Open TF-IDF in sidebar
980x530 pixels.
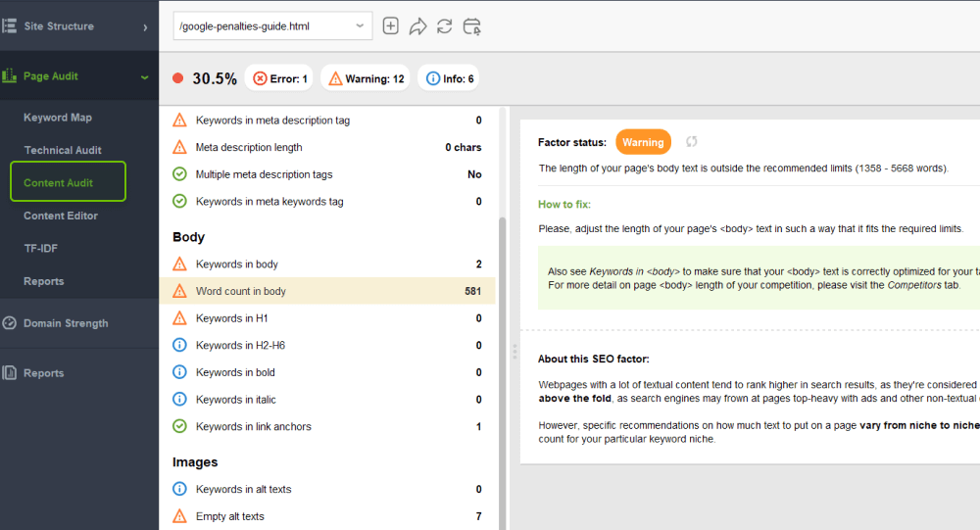40,248
